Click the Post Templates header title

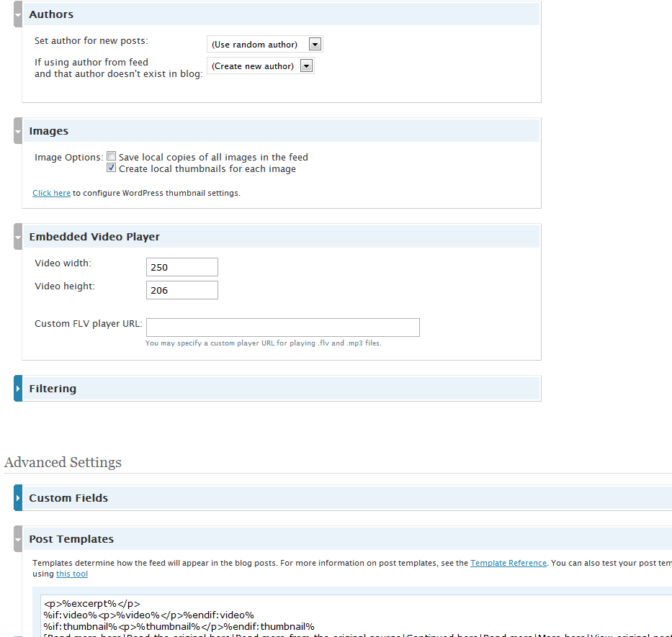71,539
